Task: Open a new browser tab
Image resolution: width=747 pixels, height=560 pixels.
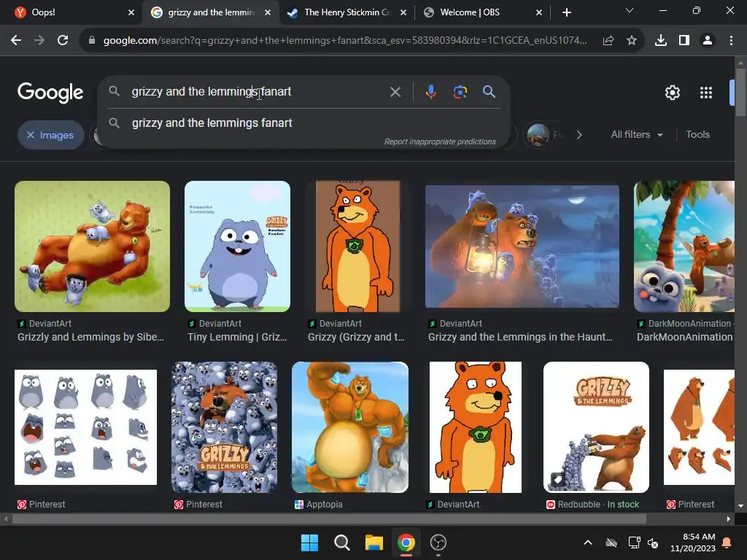Action: [x=566, y=12]
